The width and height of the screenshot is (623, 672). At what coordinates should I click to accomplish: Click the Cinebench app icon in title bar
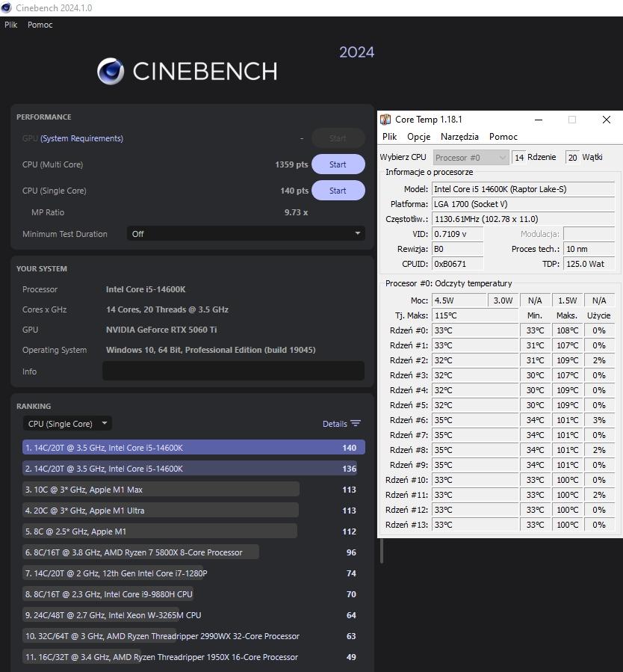point(7,7)
